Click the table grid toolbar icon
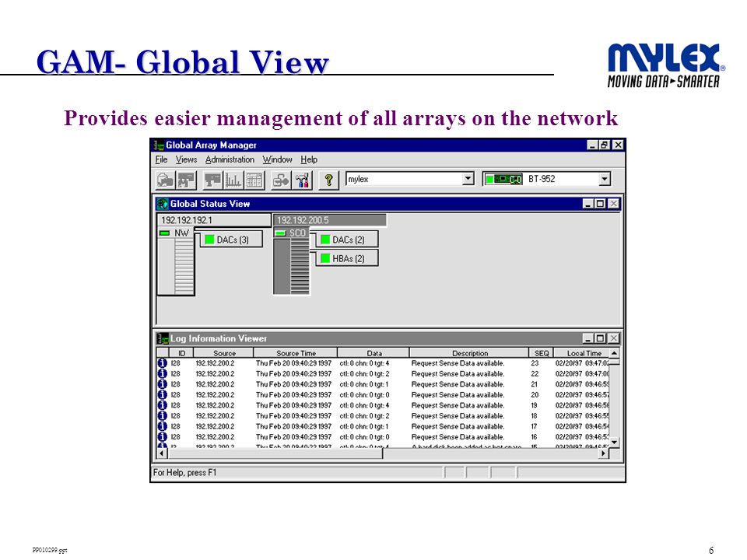The image size is (747, 560). pos(254,180)
